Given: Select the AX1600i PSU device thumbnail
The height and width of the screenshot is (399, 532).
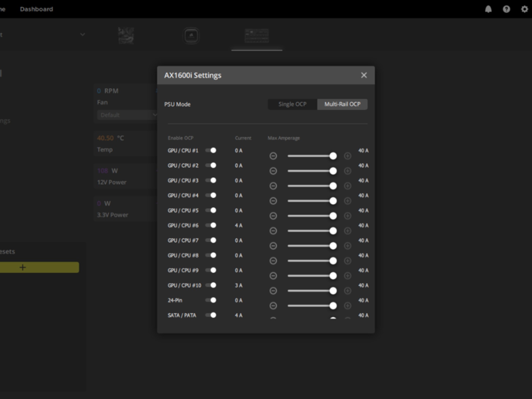Looking at the screenshot, I should click(257, 36).
